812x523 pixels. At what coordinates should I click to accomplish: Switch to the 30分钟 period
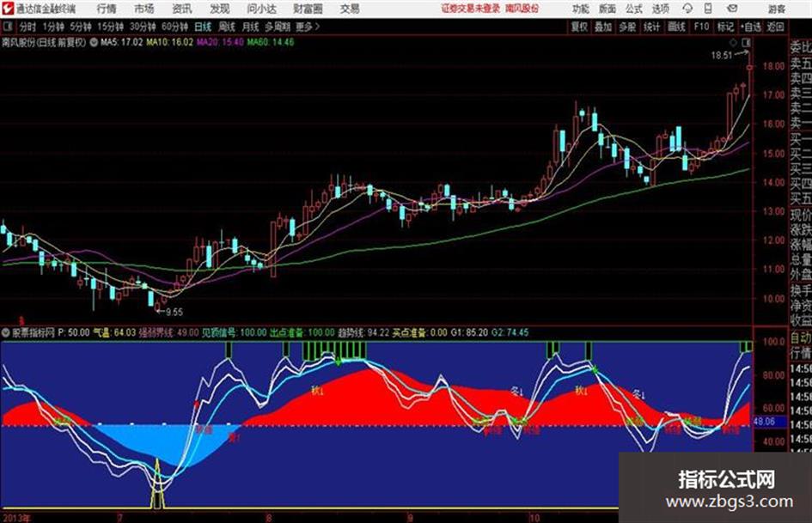[143, 27]
